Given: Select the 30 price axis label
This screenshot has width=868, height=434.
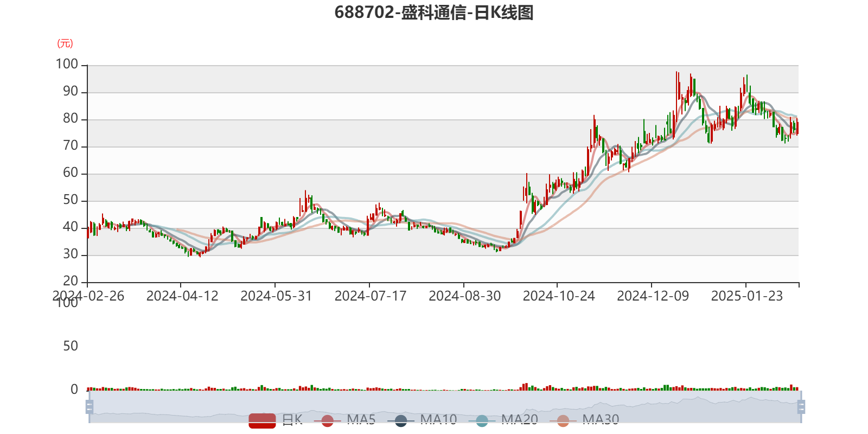Looking at the screenshot, I should (71, 254).
